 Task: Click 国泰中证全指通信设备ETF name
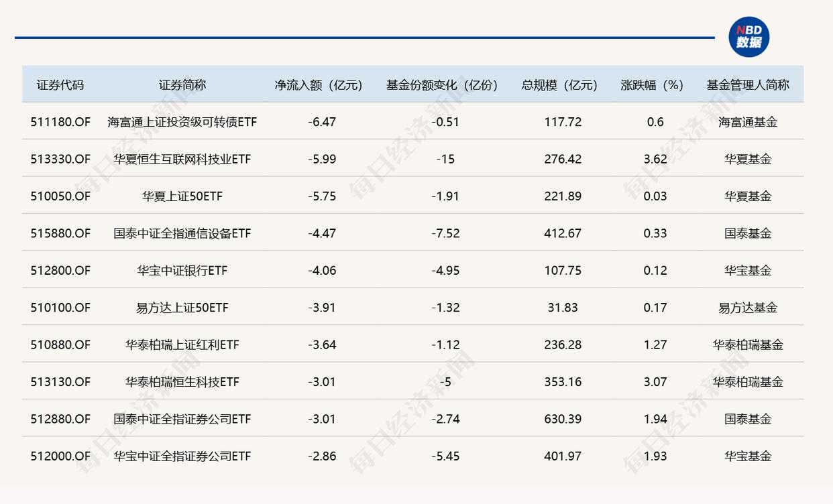click(182, 233)
